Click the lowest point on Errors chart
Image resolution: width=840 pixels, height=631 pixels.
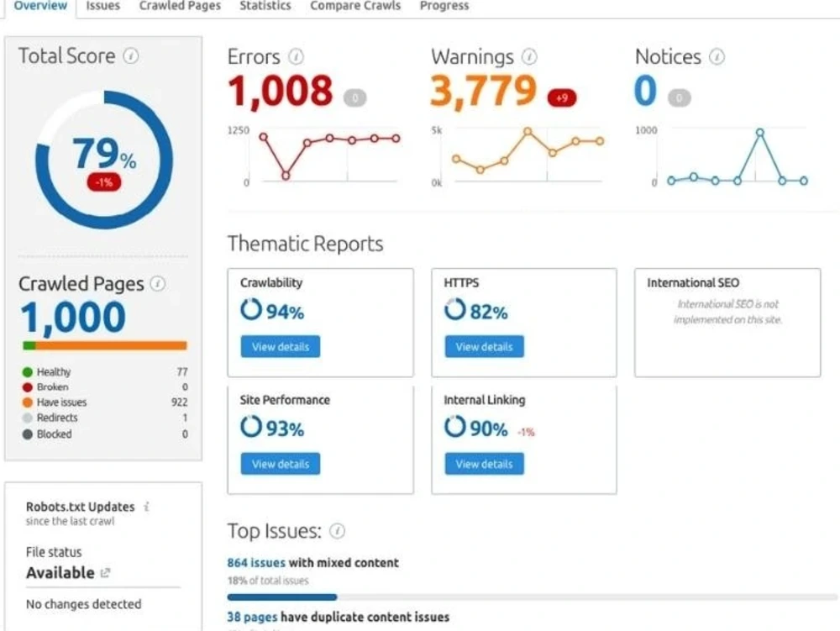point(286,176)
